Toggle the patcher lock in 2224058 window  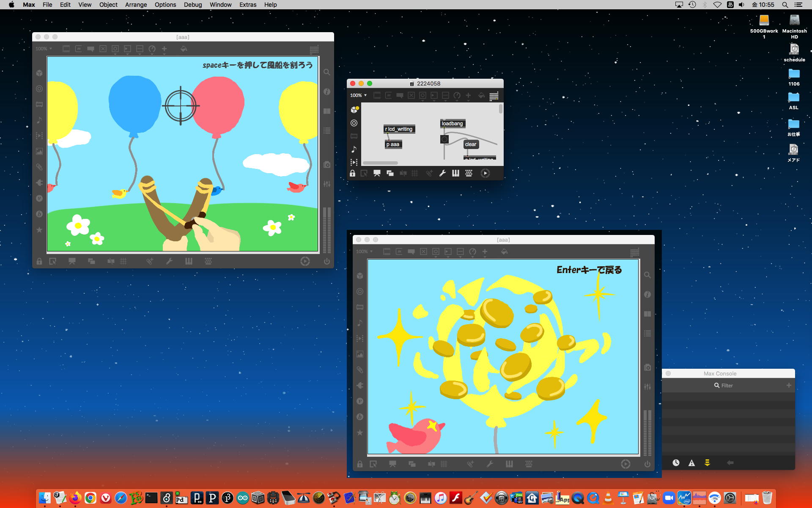click(x=352, y=173)
